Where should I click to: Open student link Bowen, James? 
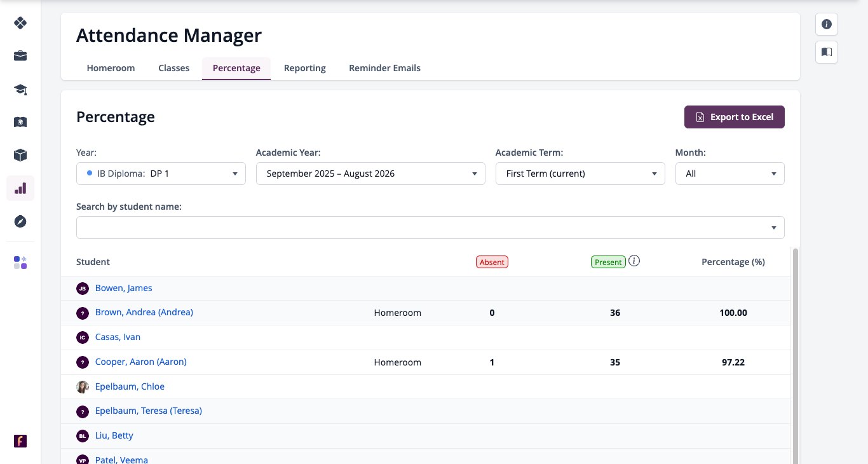click(123, 288)
